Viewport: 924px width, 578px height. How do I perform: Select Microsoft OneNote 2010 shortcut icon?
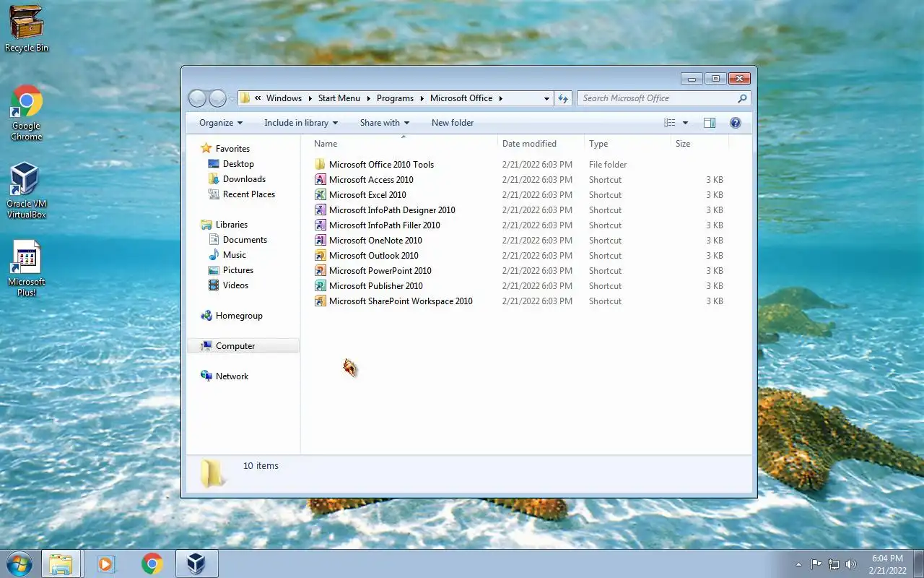(321, 241)
